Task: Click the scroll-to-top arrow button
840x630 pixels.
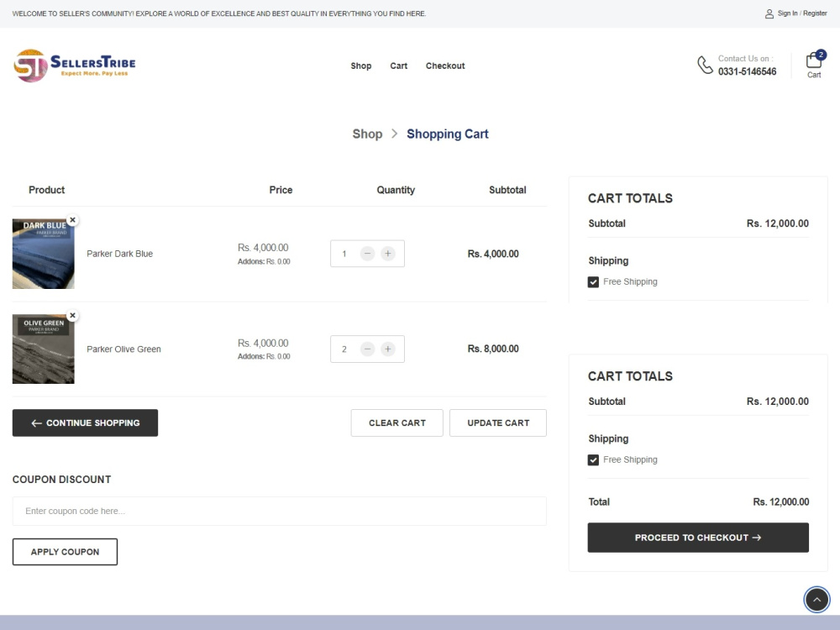Action: click(x=816, y=600)
